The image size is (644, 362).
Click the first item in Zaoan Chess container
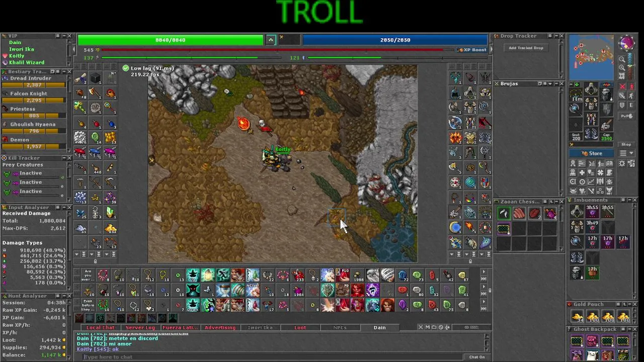point(504,214)
